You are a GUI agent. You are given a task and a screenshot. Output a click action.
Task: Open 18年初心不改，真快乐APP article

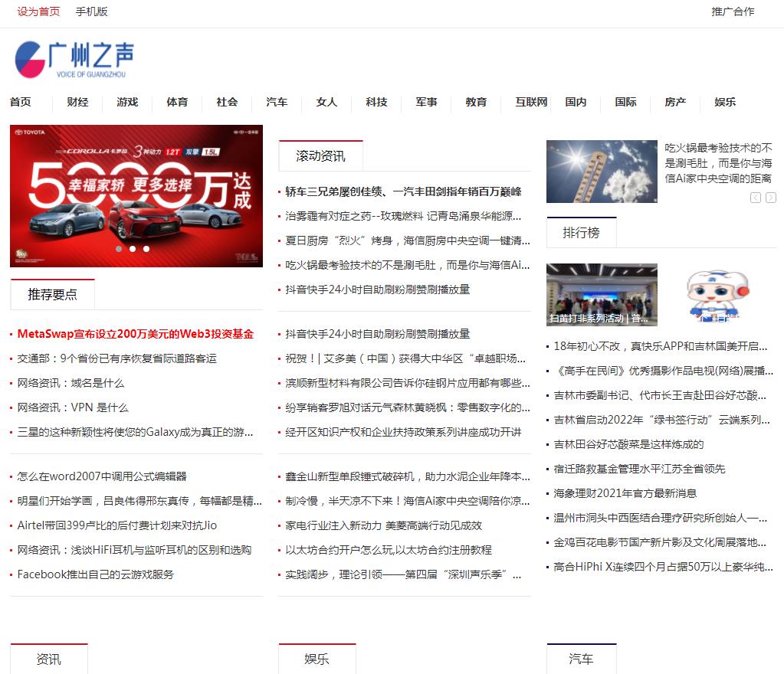661,345
